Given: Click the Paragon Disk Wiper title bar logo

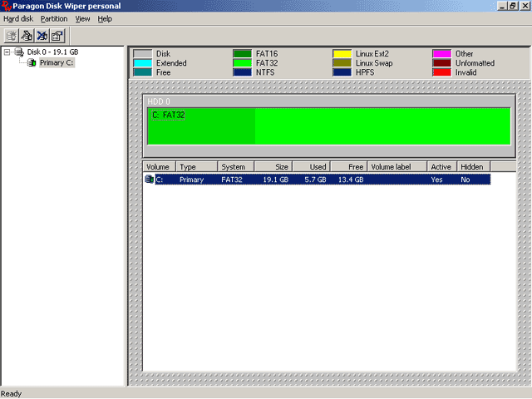Looking at the screenshot, I should point(6,6).
